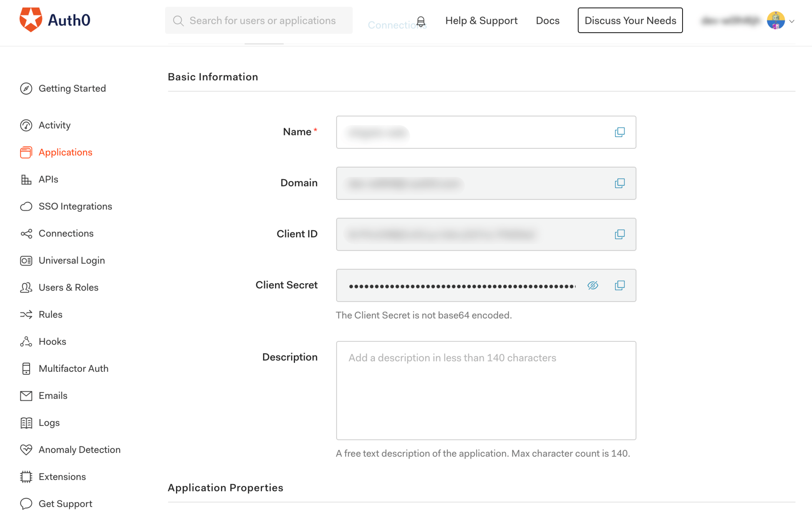Image resolution: width=812 pixels, height=519 pixels.
Task: Click the notifications bell icon
Action: 421,21
